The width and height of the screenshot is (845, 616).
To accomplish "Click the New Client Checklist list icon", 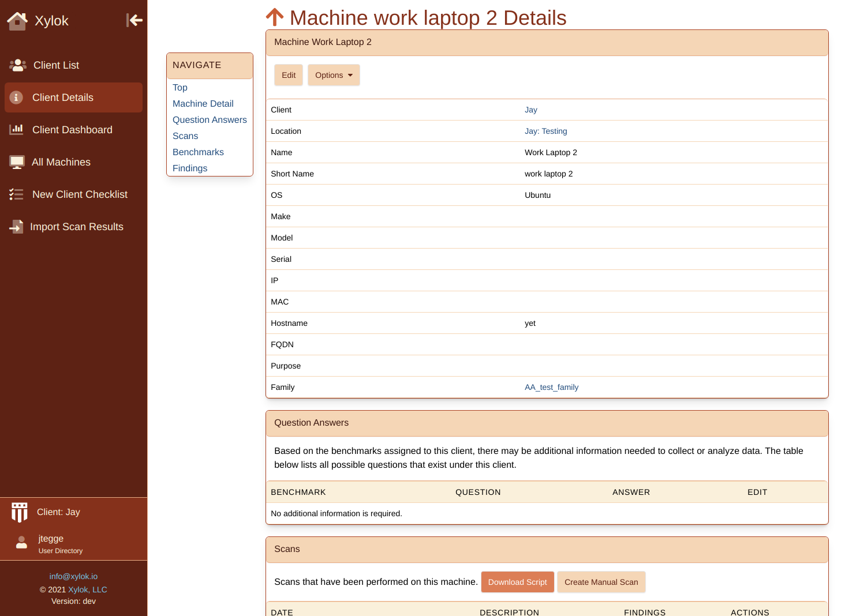I will [16, 194].
